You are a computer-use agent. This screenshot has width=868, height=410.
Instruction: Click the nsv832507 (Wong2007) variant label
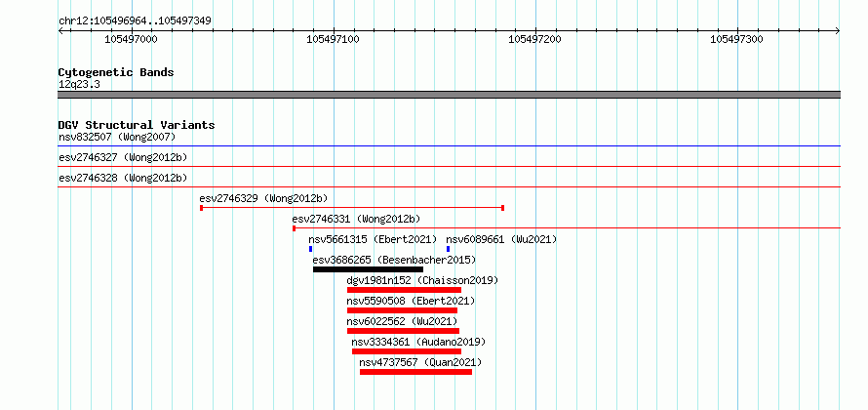pyautogui.click(x=117, y=137)
